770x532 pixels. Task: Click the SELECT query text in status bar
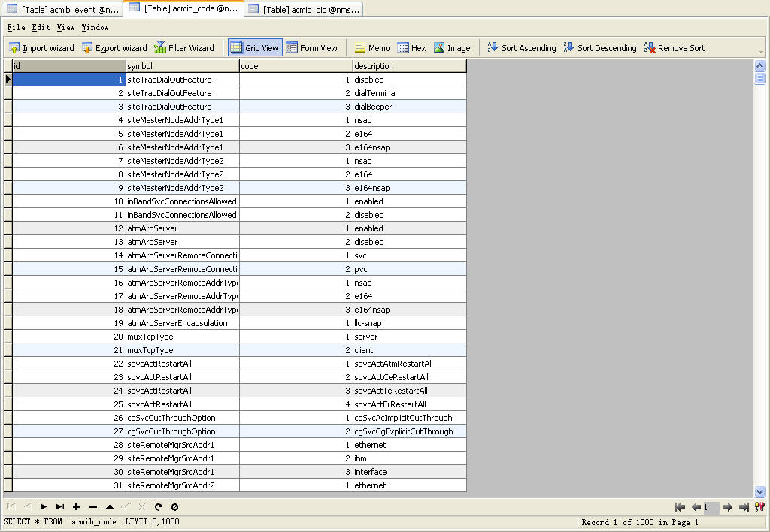point(91,521)
